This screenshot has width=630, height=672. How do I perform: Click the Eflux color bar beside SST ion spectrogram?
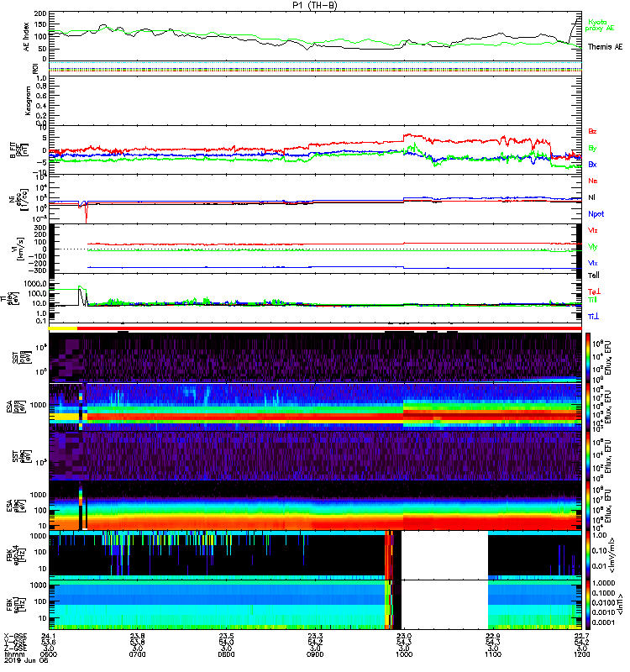588,357
